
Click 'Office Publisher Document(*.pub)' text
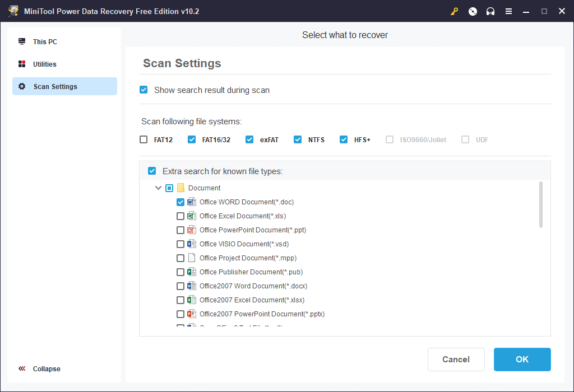pos(251,272)
